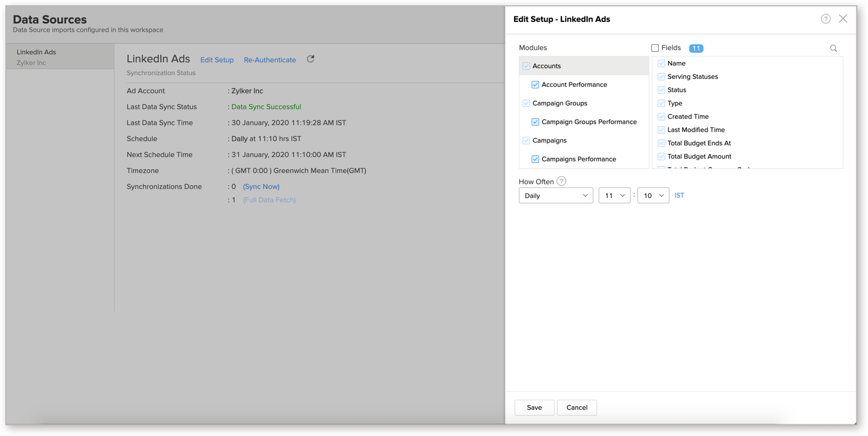Toggle Total Budget Ends At checkbox

point(662,143)
